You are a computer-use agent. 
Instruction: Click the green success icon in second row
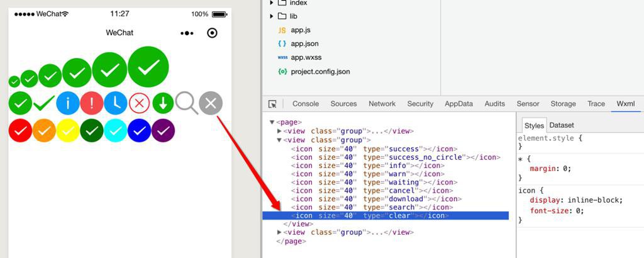coord(20,103)
